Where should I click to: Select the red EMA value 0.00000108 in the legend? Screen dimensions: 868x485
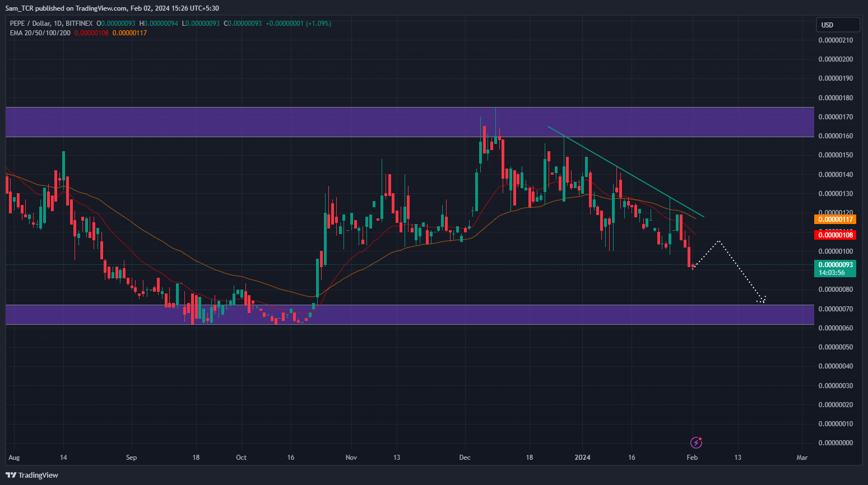pyautogui.click(x=91, y=33)
